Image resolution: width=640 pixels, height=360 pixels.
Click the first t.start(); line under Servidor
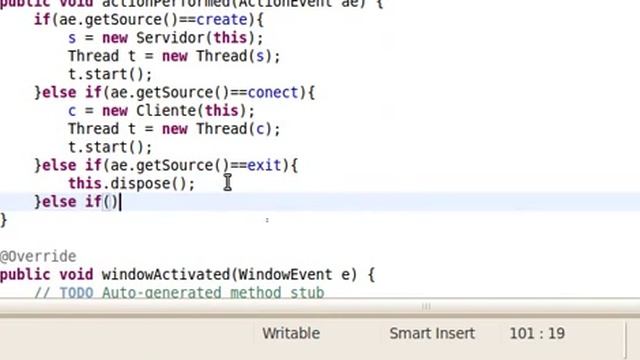pyautogui.click(x=110, y=74)
